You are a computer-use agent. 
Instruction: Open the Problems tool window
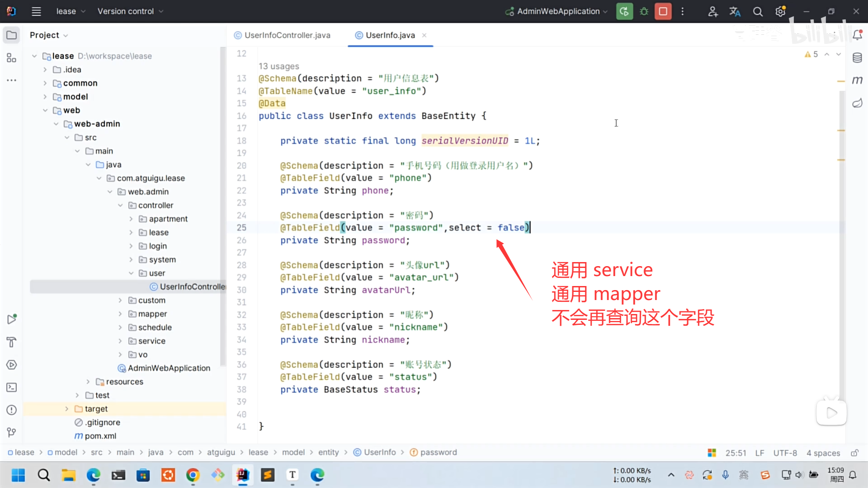[x=12, y=410]
